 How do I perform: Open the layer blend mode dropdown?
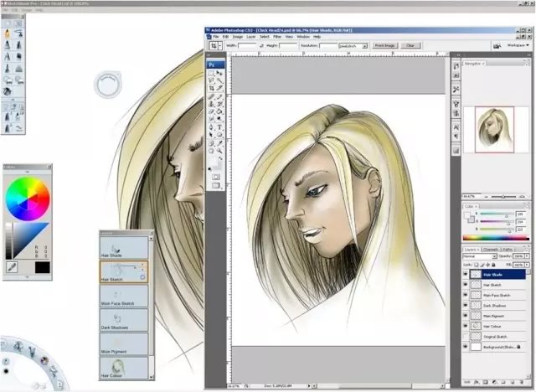(480, 255)
